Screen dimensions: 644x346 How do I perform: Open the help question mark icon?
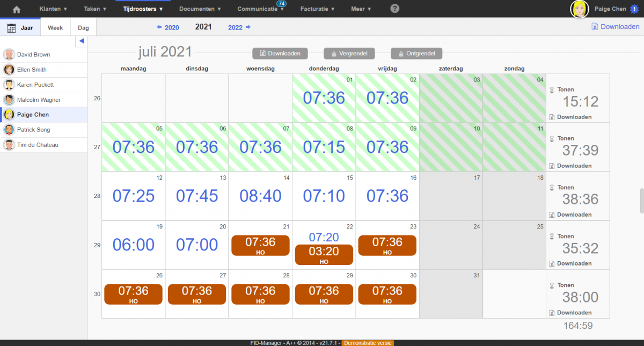(x=394, y=9)
